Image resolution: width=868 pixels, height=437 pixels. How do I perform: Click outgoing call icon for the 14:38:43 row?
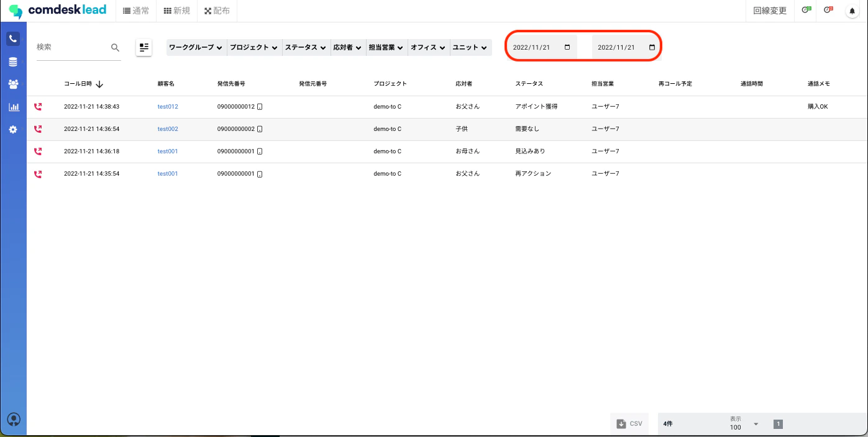click(x=38, y=107)
